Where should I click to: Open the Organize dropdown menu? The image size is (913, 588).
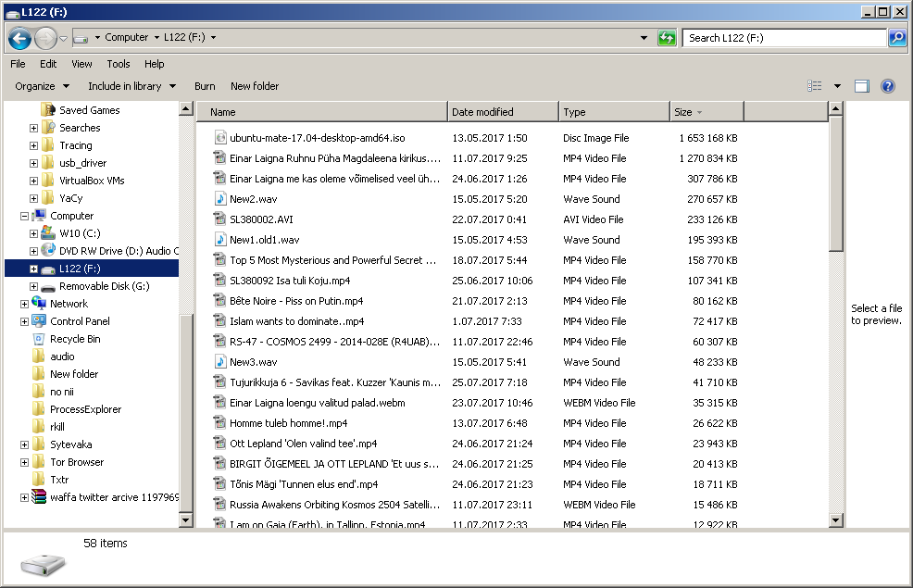point(42,86)
